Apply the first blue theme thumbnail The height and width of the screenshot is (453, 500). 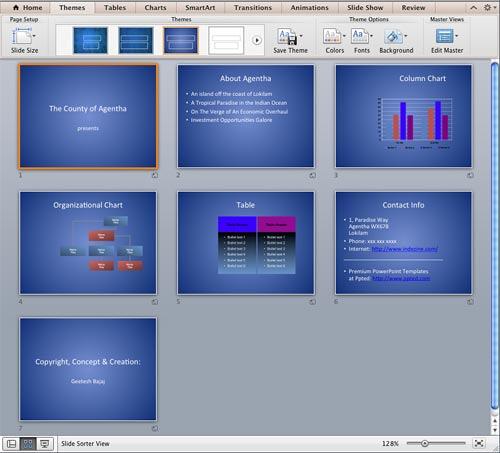pos(90,41)
